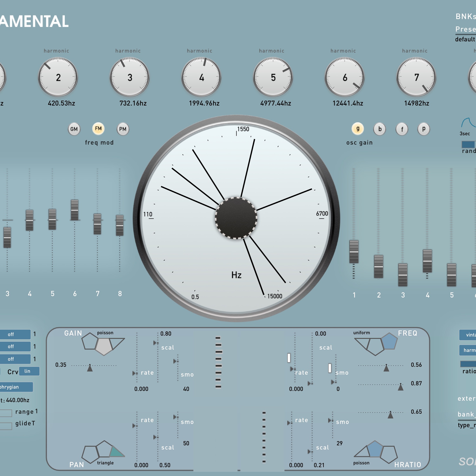Screen dimensions: 476x476
Task: Open the Crv lin curve dropdown
Action: [29, 371]
